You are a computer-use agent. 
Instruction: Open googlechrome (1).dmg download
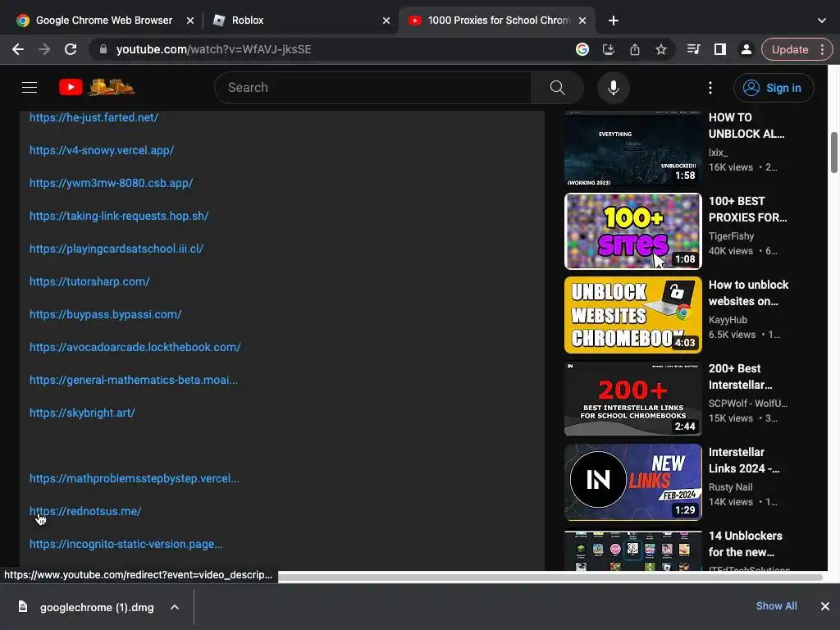97,607
